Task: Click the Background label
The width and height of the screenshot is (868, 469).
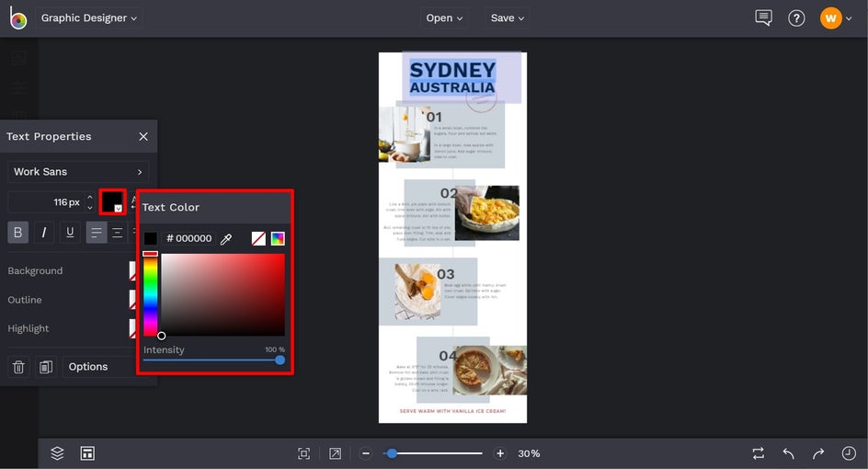Action: [35, 270]
